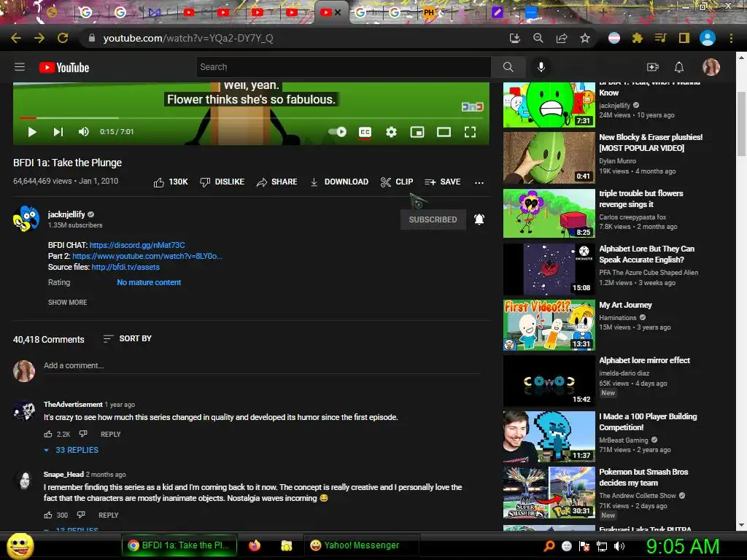Open Firefox from taskbar

pyautogui.click(x=255, y=545)
